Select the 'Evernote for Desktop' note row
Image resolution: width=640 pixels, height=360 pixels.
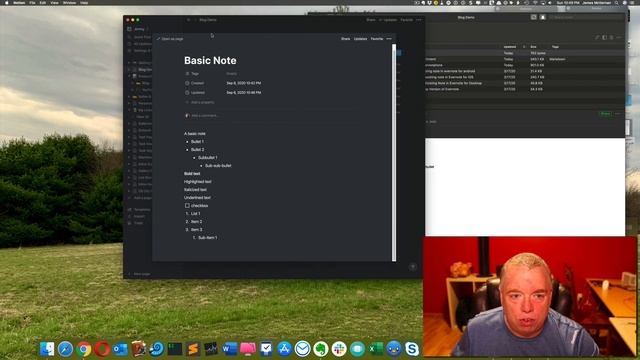[524, 83]
